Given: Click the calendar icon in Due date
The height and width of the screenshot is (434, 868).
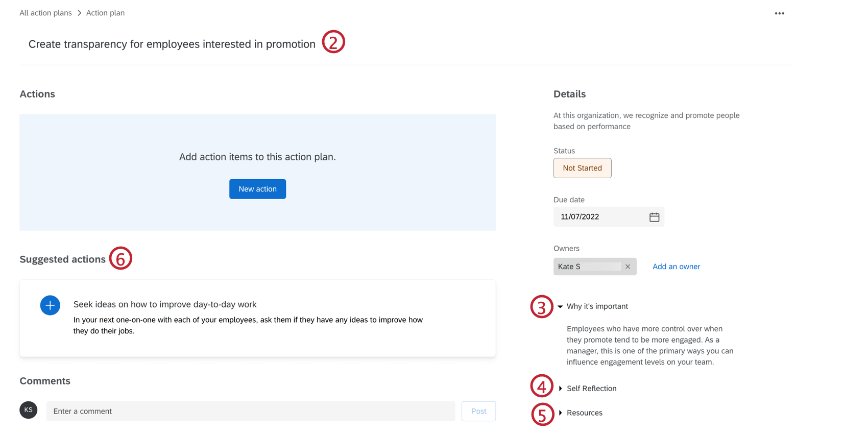Looking at the screenshot, I should point(654,217).
